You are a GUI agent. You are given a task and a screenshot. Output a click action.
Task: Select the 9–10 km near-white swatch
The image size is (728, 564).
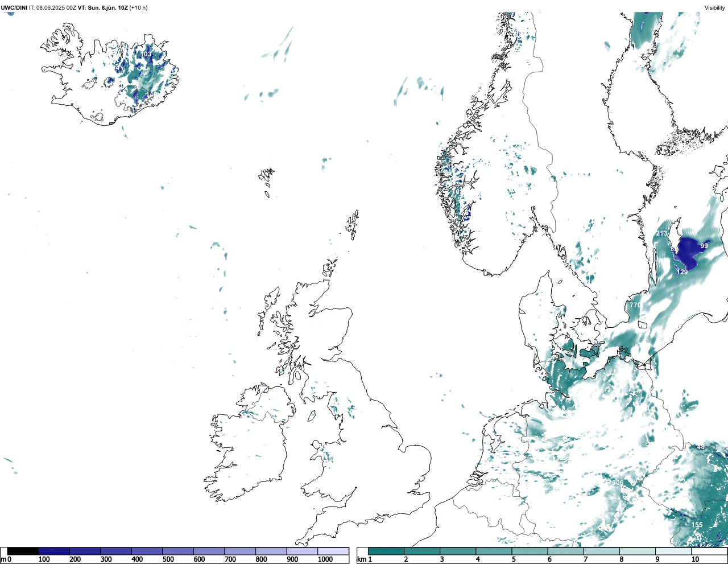[x=674, y=551]
